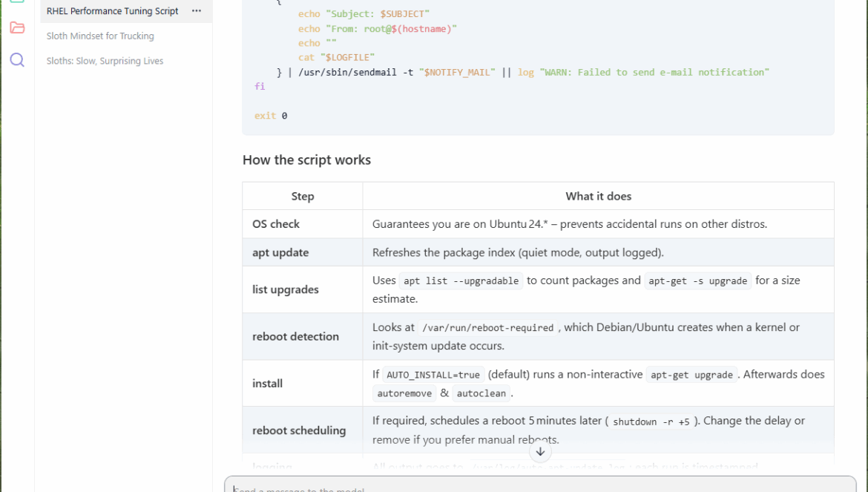Click the /var/run/reboot-required inline code
This screenshot has width=868, height=492.
487,328
